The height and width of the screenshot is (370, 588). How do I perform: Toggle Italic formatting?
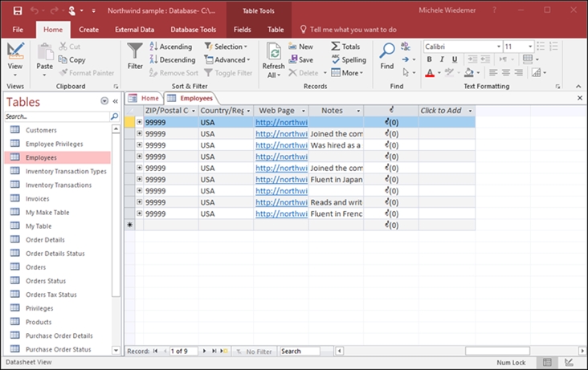click(442, 59)
